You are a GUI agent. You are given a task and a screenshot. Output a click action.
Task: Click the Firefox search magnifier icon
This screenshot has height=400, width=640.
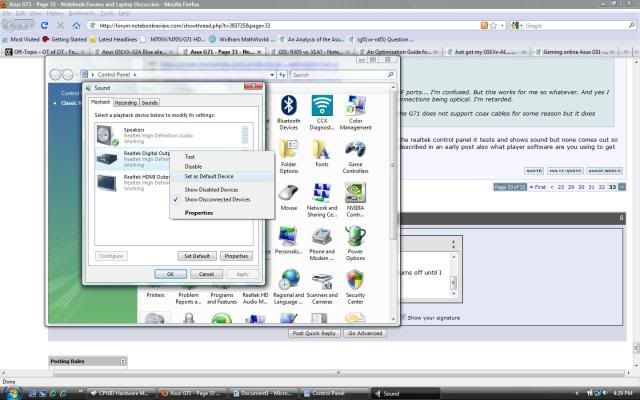coord(631,25)
